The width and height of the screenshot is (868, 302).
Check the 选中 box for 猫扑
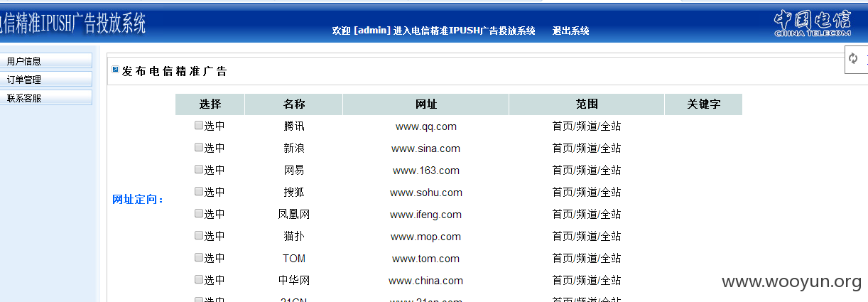pyautogui.click(x=199, y=236)
